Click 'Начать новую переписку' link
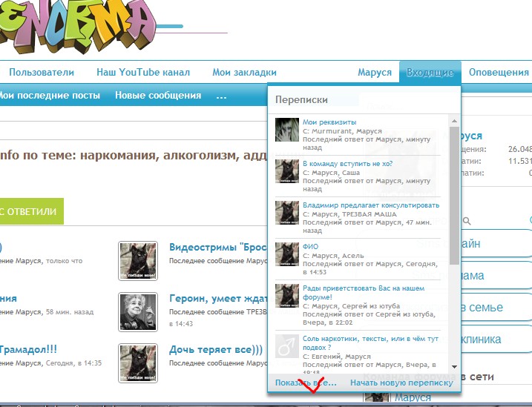The image size is (532, 407). click(401, 383)
